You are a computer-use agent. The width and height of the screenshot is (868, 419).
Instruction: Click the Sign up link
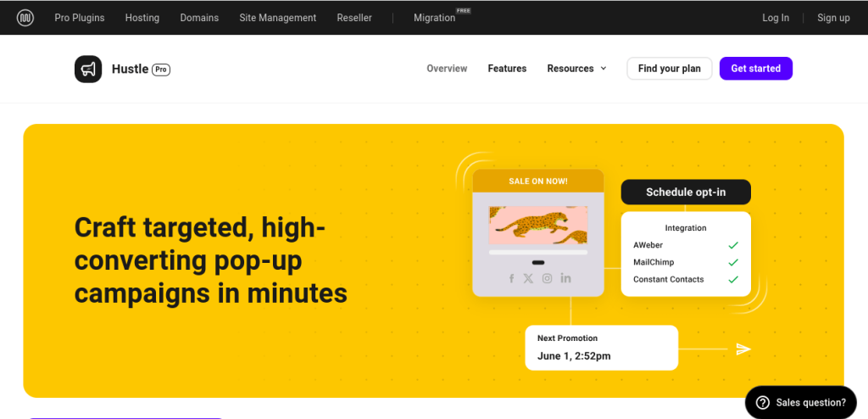click(834, 18)
